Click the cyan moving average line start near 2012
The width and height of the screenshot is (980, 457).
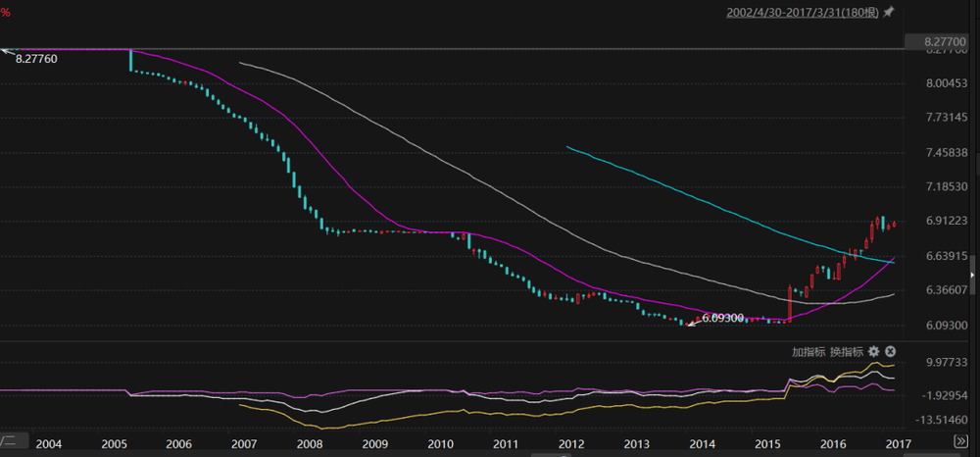[x=568, y=147]
